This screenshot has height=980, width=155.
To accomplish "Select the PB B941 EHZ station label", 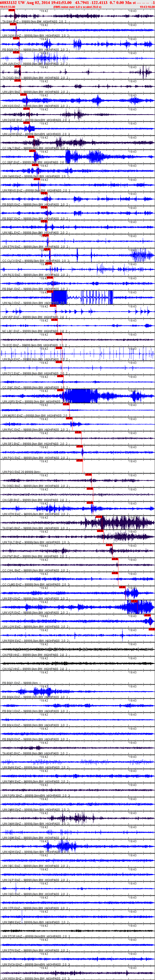I will pos(35,289).
